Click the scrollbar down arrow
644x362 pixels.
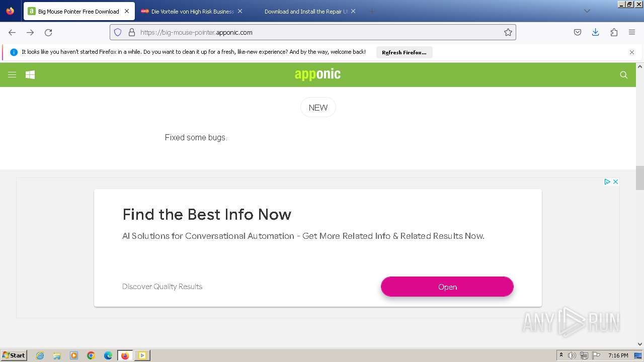(x=640, y=344)
